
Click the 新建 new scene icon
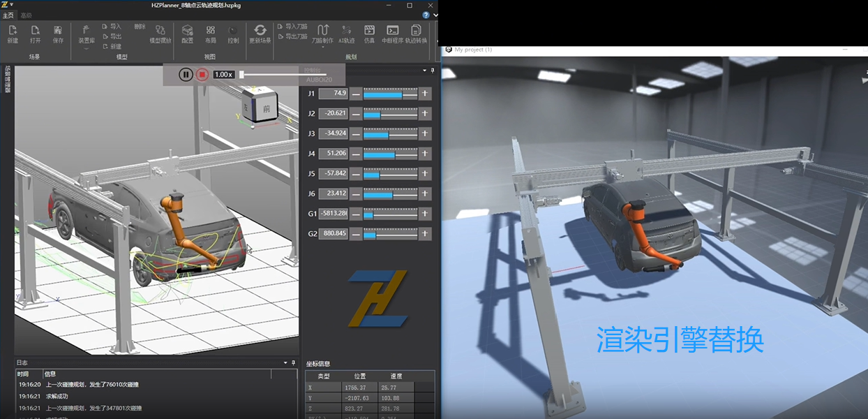click(x=13, y=34)
